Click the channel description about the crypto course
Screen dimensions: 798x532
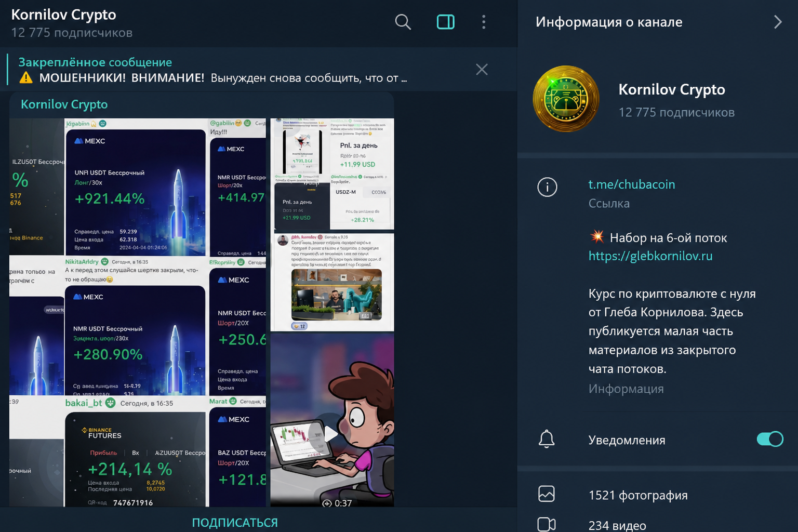(672, 331)
